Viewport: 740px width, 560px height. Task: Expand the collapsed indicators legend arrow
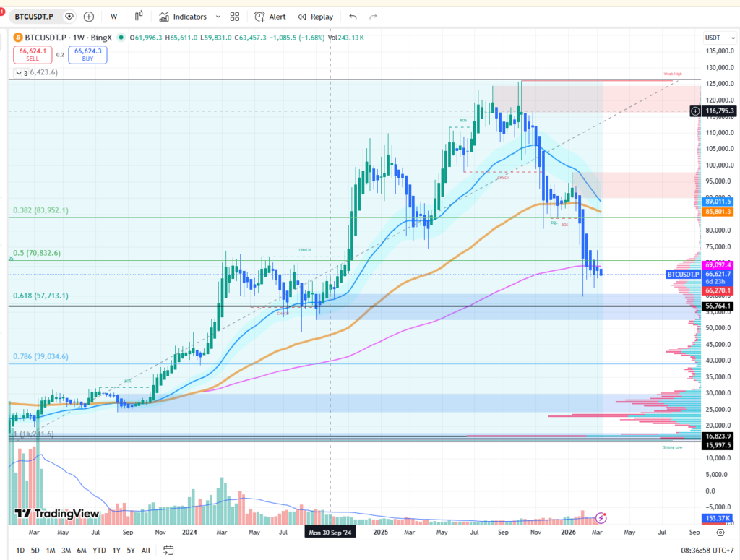pos(19,73)
